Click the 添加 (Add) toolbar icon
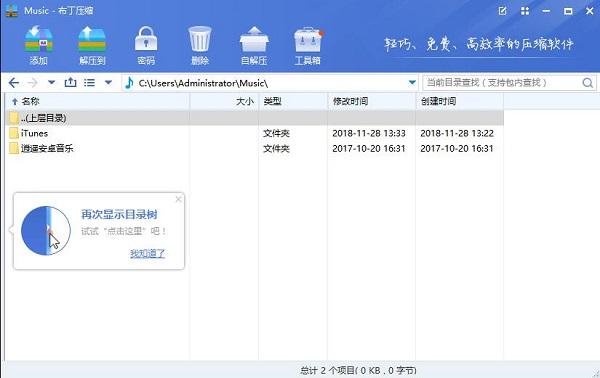 coord(39,45)
